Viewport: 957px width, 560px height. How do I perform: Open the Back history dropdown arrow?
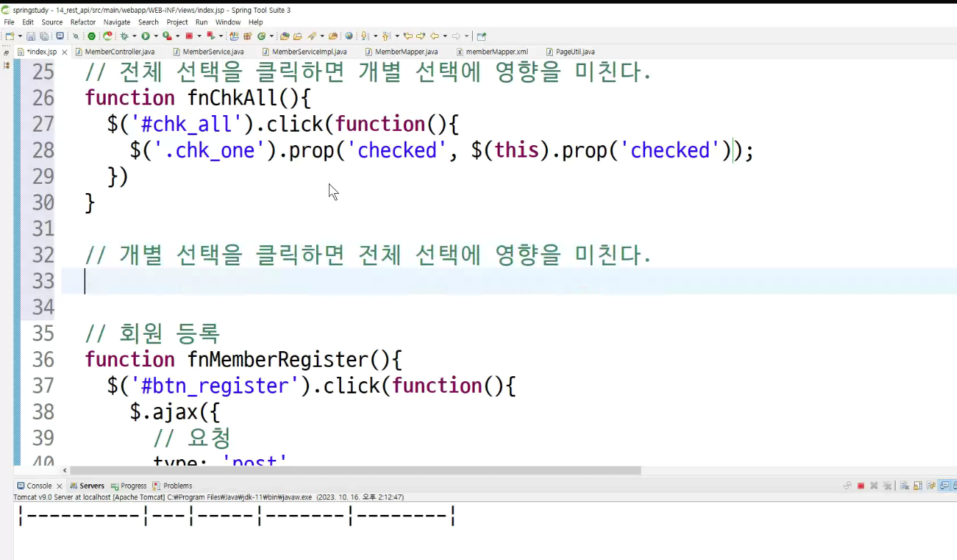pos(444,36)
